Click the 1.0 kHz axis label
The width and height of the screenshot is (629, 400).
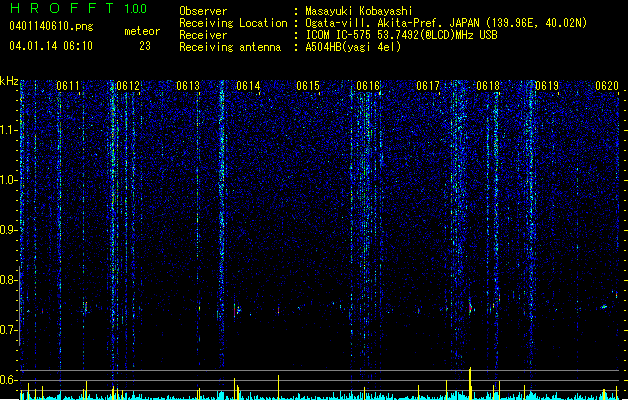click(x=8, y=180)
